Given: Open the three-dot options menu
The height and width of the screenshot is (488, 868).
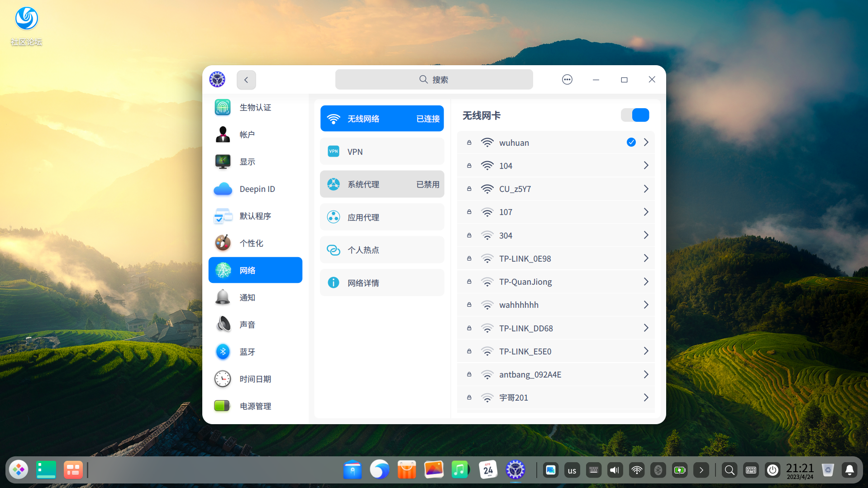Looking at the screenshot, I should coord(567,79).
